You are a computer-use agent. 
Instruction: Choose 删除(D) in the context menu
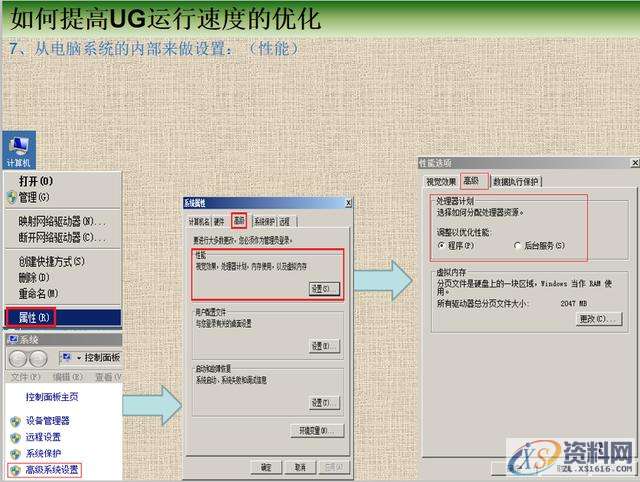63,278
